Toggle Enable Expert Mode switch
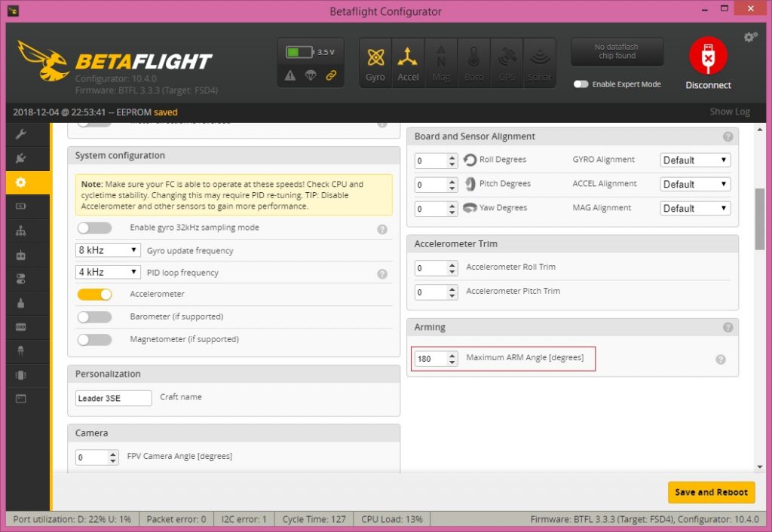 581,84
